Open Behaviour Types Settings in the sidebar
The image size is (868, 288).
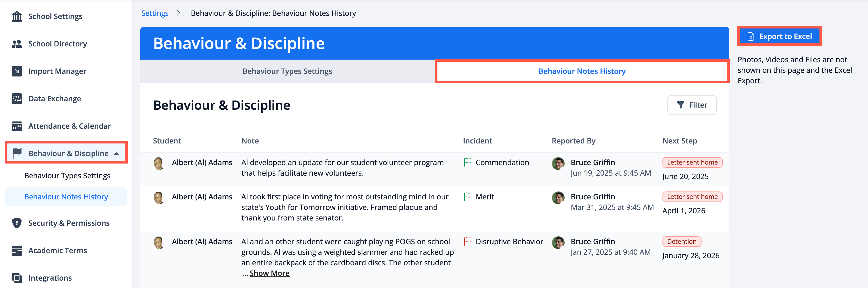(67, 176)
